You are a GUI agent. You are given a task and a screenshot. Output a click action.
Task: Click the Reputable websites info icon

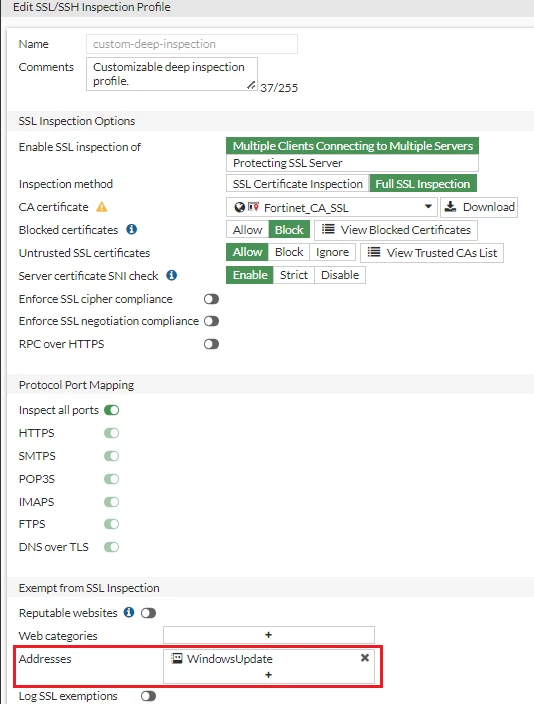pos(129,612)
